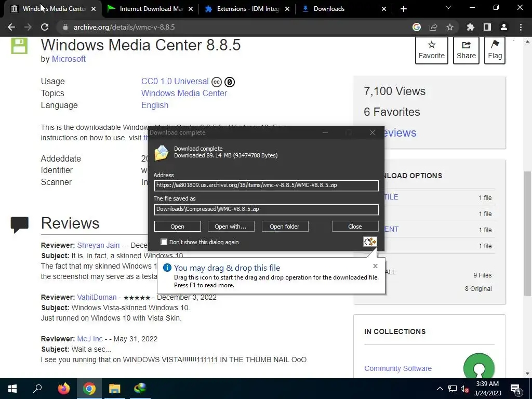Click the file saved as path field
Screen dimensions: 532x399
[267, 209]
